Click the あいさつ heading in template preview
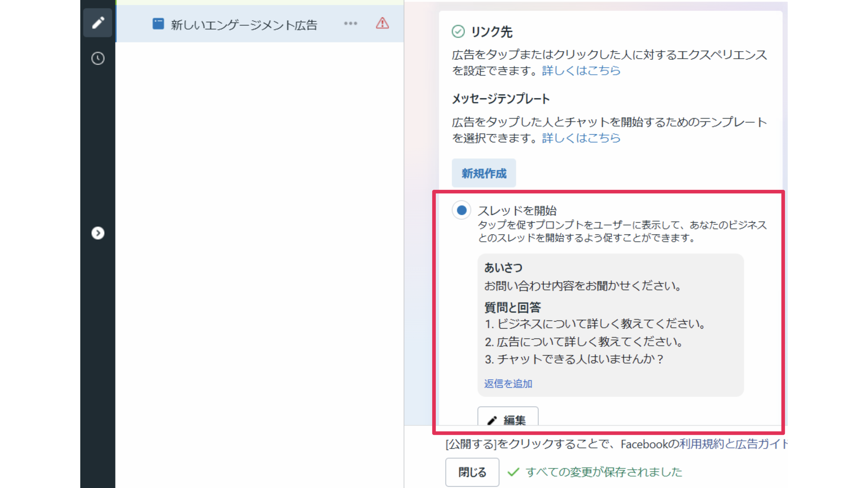 503,267
